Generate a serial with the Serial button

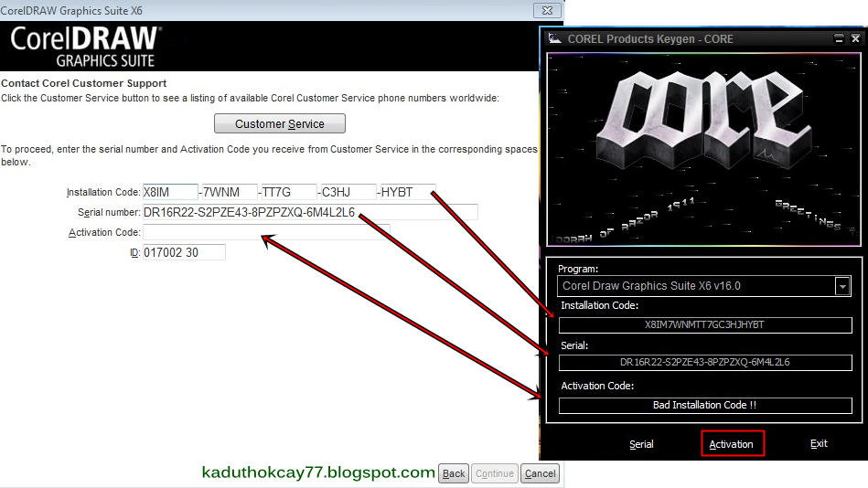coord(641,444)
